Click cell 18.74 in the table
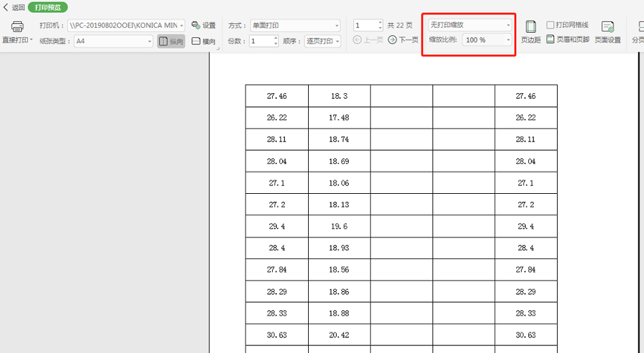This screenshot has height=353, width=644. 339,139
